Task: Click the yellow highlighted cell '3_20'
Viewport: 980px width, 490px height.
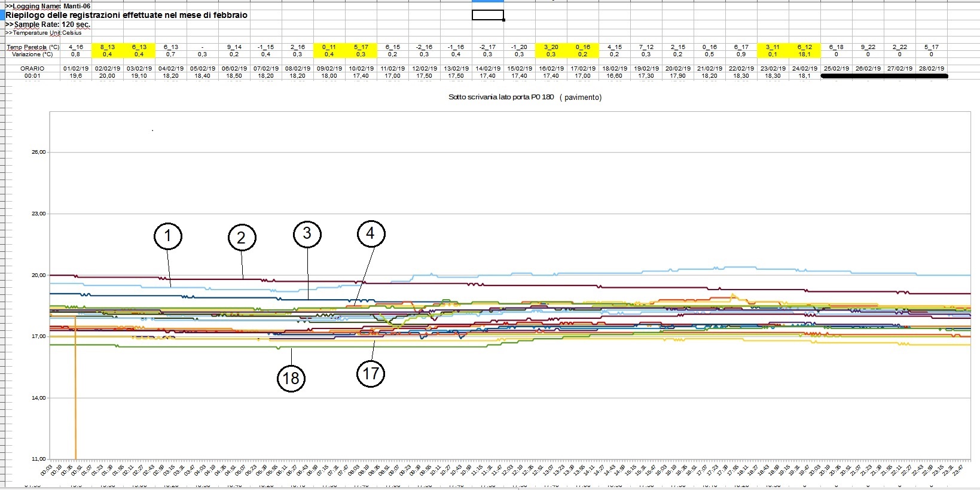Action: (x=551, y=47)
